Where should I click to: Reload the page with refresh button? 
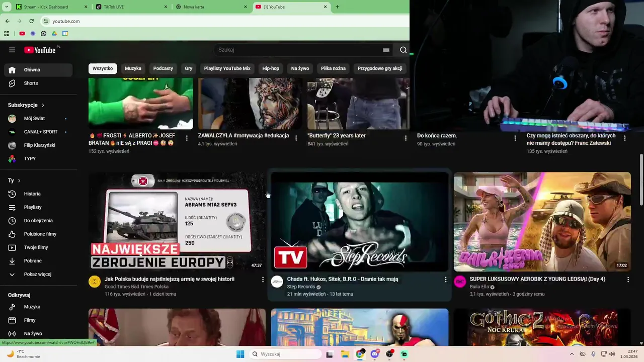(31, 21)
